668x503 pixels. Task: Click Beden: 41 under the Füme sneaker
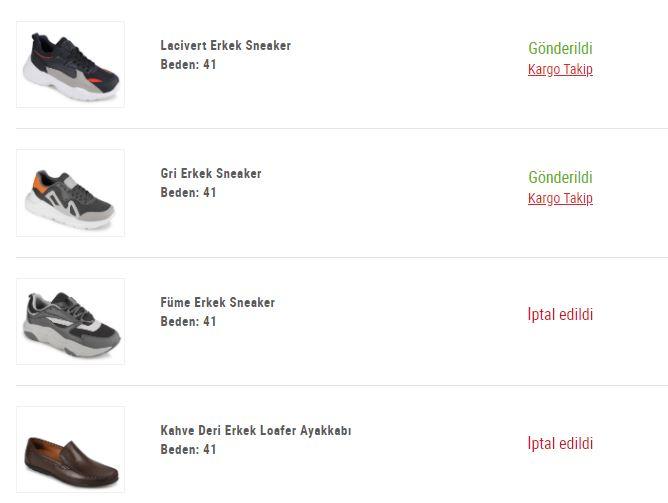pos(188,322)
